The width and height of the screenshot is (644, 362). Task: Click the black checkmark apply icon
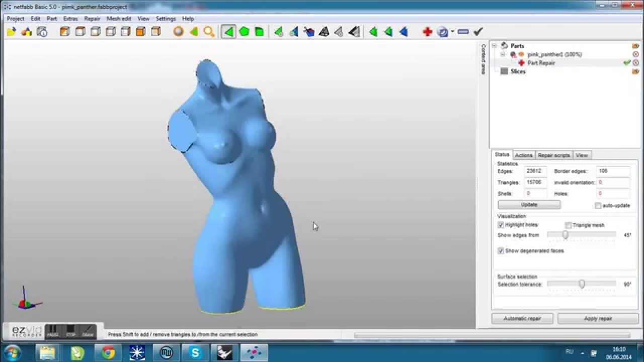[x=478, y=32]
